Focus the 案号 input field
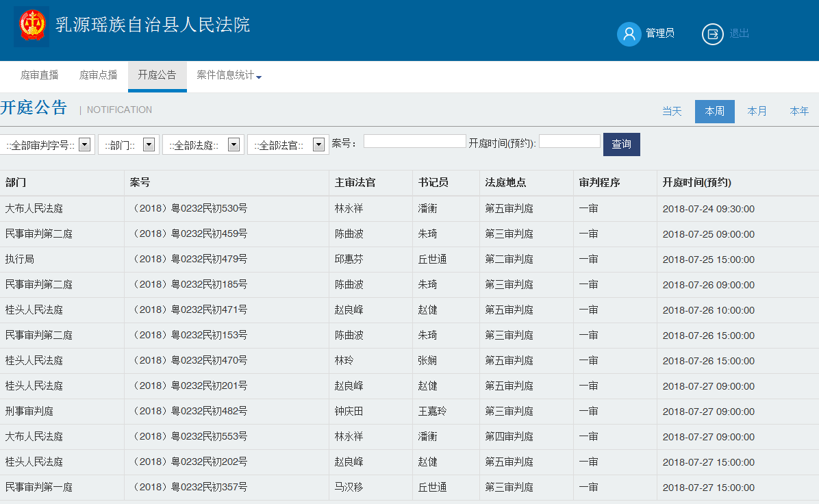This screenshot has height=504, width=819. [x=415, y=141]
